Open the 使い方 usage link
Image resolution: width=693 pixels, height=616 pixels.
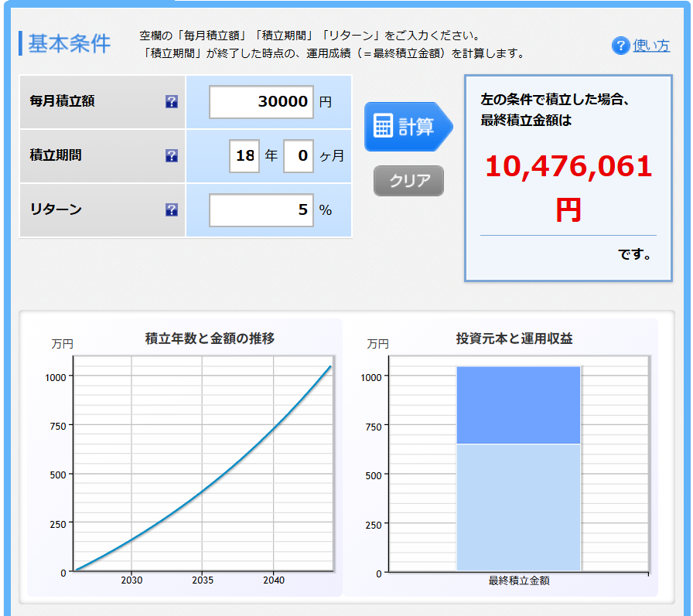click(651, 46)
